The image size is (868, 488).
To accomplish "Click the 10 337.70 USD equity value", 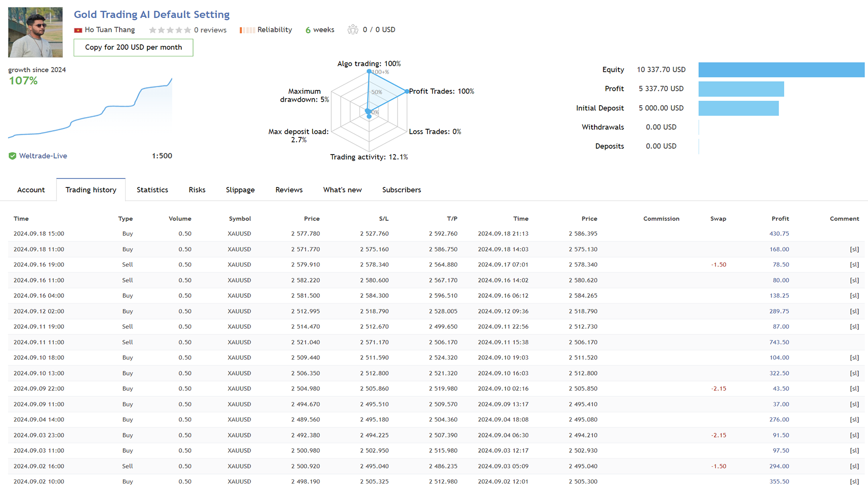I will coord(661,70).
